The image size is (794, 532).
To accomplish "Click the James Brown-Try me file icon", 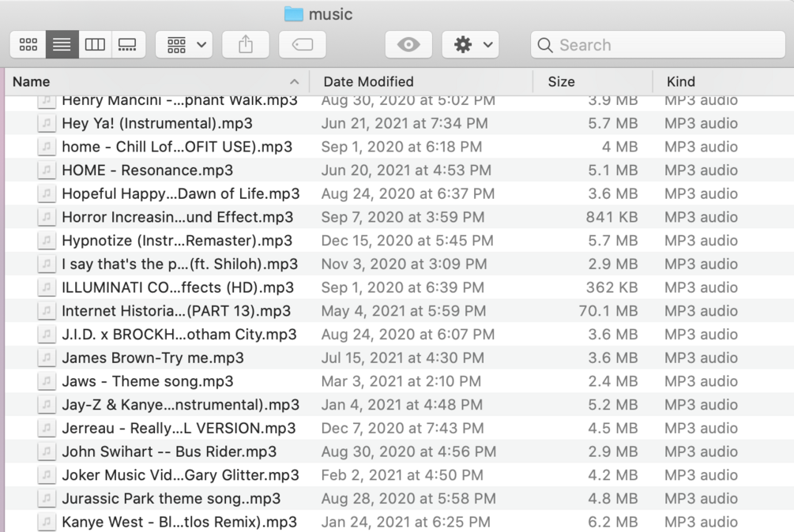I will pyautogui.click(x=47, y=358).
